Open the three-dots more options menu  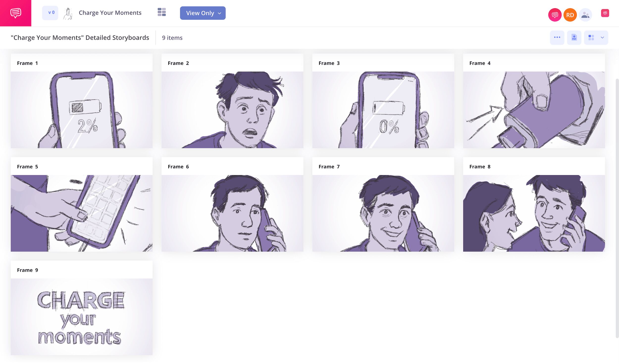557,38
